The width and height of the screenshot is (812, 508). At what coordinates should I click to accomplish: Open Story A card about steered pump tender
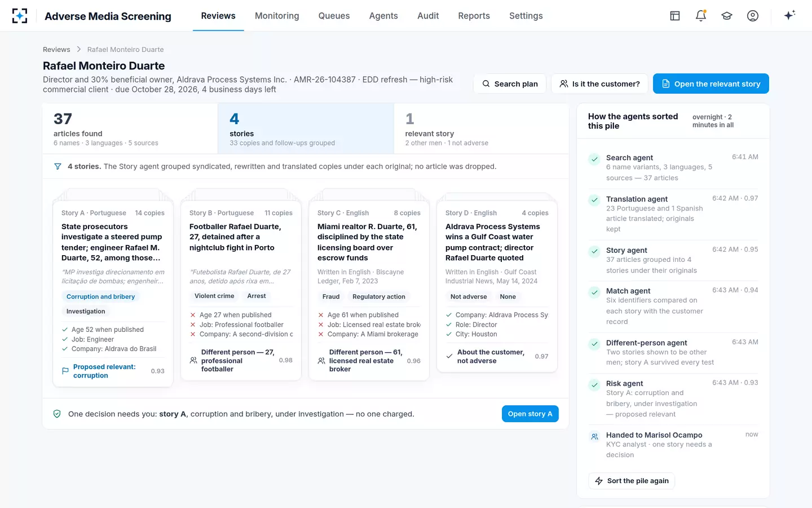[x=113, y=294]
